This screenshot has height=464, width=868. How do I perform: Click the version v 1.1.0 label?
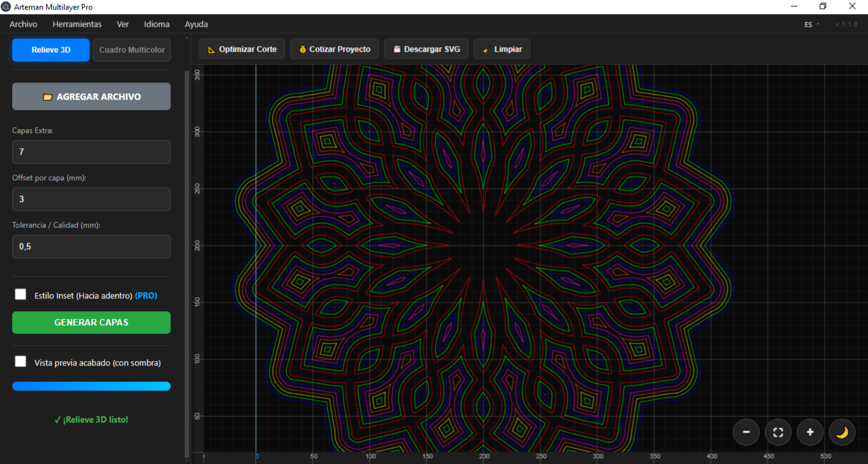point(846,24)
